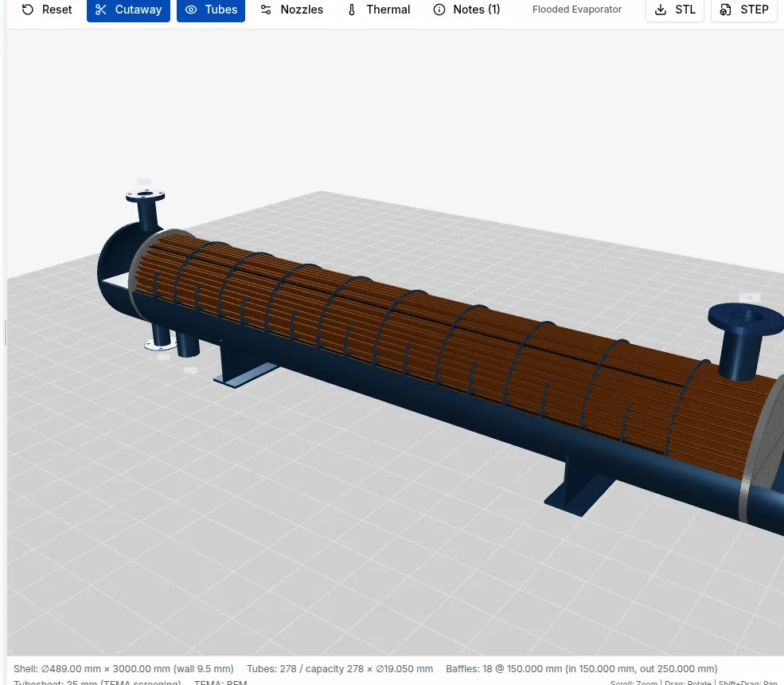Open Notes (1)
The height and width of the screenshot is (685, 784).
click(x=466, y=10)
